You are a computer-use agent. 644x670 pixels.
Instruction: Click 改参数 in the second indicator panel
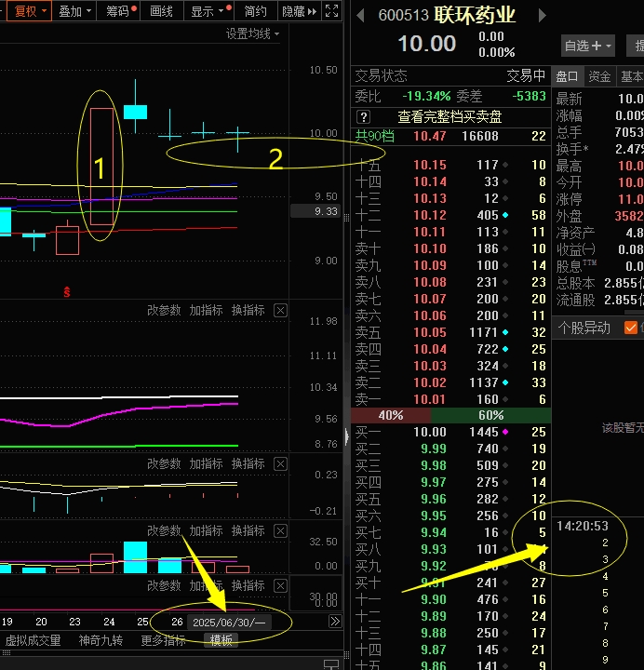pos(164,463)
